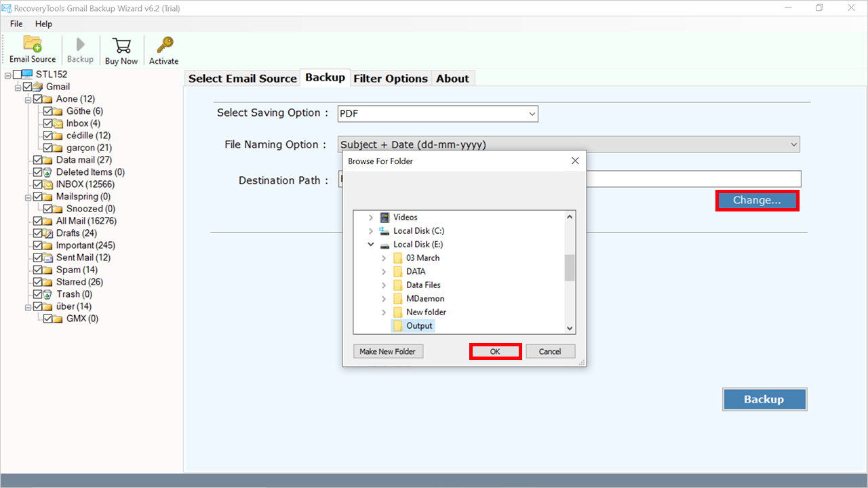The image size is (868, 488).
Task: Click the Local Disk (E:) drive icon
Action: [x=385, y=245]
